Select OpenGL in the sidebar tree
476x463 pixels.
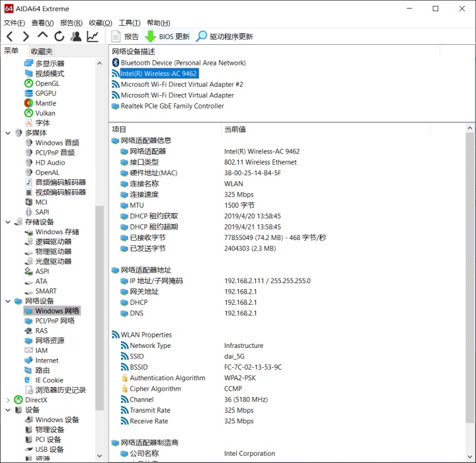point(42,83)
